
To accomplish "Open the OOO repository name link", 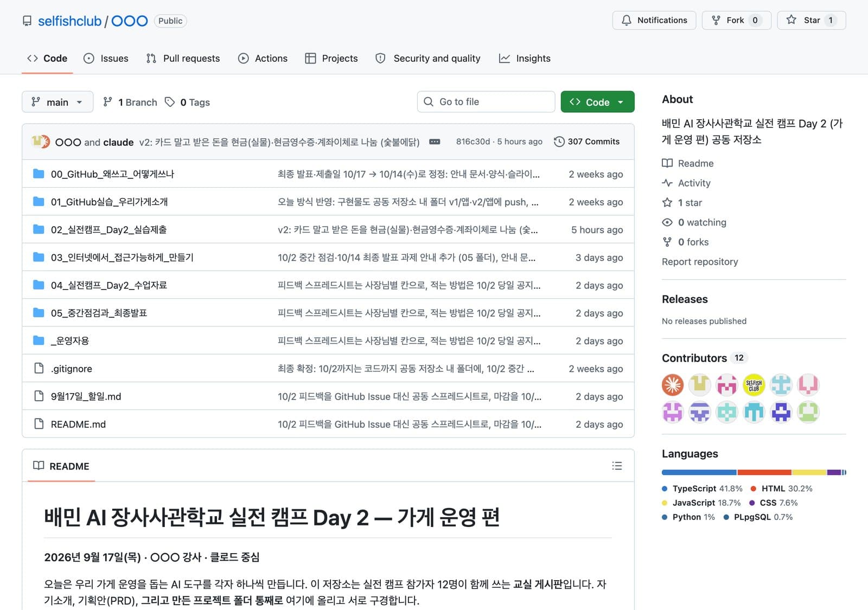I will pyautogui.click(x=129, y=21).
